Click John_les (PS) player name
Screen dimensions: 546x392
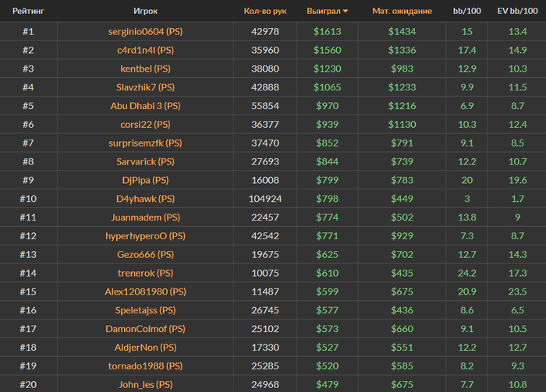[x=146, y=384]
